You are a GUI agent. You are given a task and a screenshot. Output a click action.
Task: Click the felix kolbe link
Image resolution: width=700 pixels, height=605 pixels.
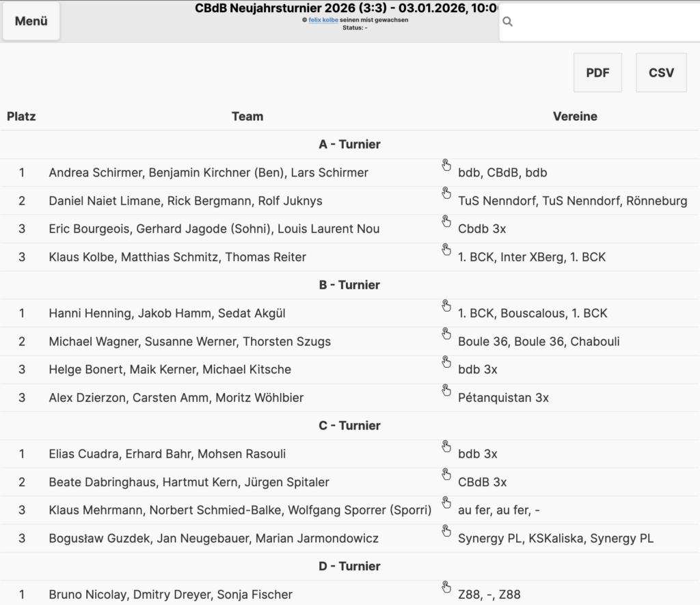click(323, 21)
